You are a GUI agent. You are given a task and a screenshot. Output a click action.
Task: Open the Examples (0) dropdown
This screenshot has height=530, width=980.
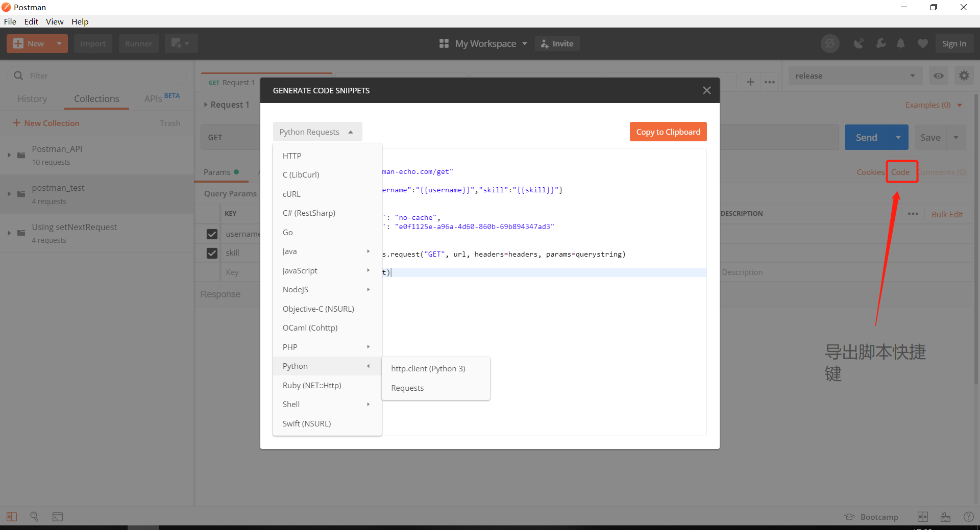click(x=933, y=105)
